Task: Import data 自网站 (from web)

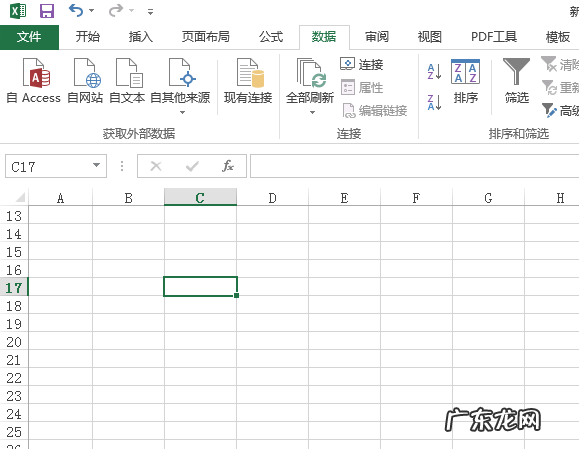Action: click(x=85, y=81)
